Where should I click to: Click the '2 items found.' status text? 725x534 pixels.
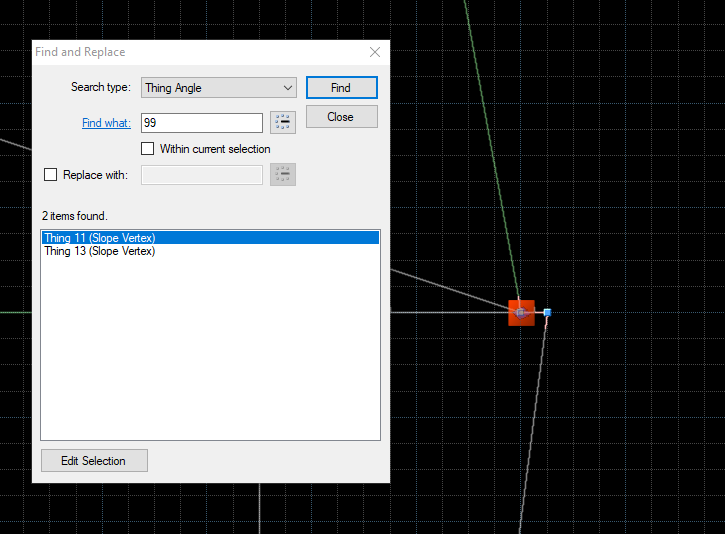click(x=74, y=216)
